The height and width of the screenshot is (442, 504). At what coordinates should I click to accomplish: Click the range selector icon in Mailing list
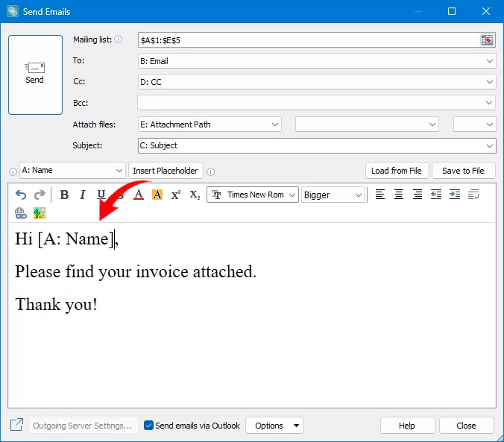pyautogui.click(x=487, y=40)
